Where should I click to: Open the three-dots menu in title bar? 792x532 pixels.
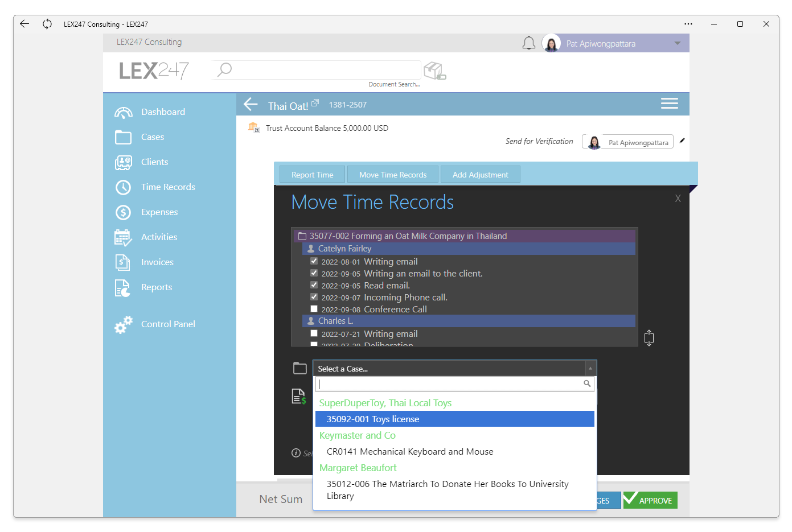point(688,24)
